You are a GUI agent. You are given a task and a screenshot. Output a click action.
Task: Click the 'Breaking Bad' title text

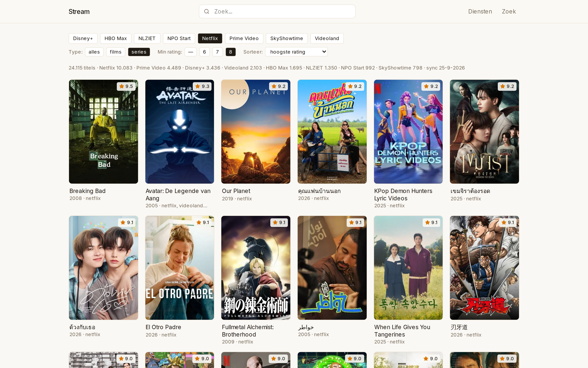pyautogui.click(x=87, y=191)
